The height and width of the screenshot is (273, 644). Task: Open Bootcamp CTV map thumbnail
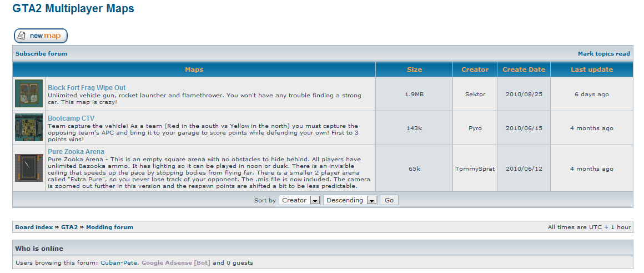[29, 128]
